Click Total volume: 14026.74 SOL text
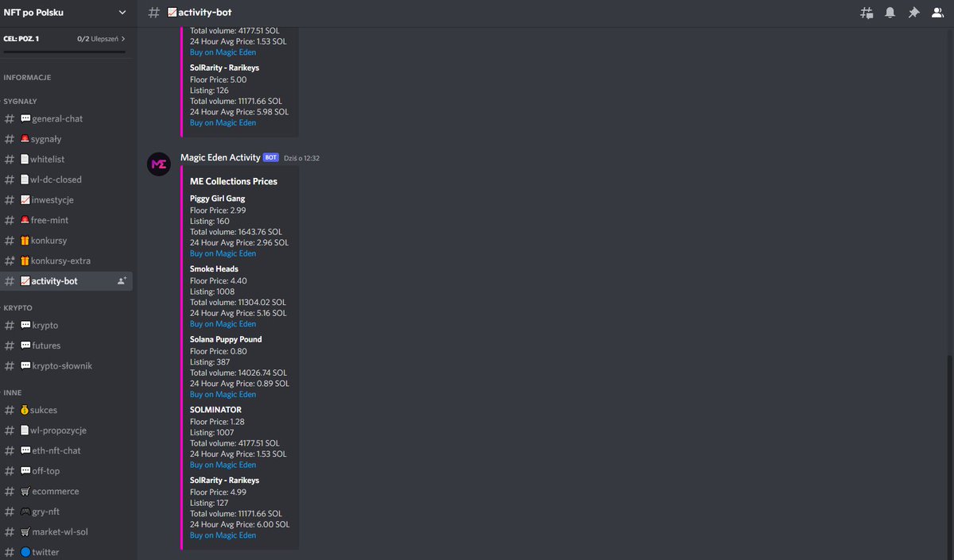This screenshot has height=560, width=954. (238, 373)
